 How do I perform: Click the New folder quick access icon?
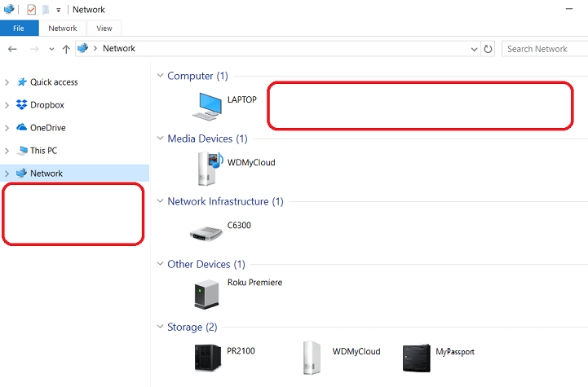(46, 9)
